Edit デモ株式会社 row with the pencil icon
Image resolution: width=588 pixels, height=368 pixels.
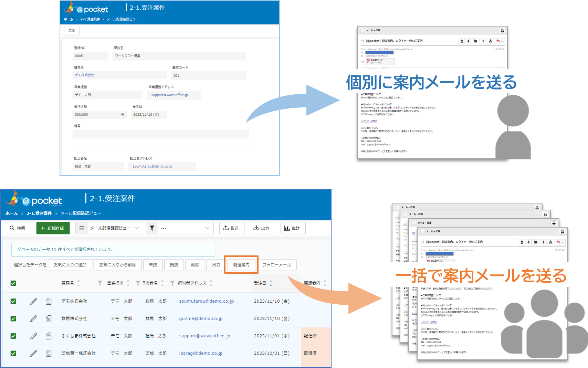33,301
